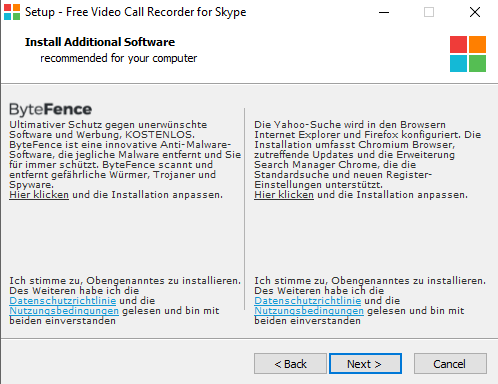Image resolution: width=498 pixels, height=384 pixels.
Task: Click 'Install Additional Software' heading
Action: 100,42
